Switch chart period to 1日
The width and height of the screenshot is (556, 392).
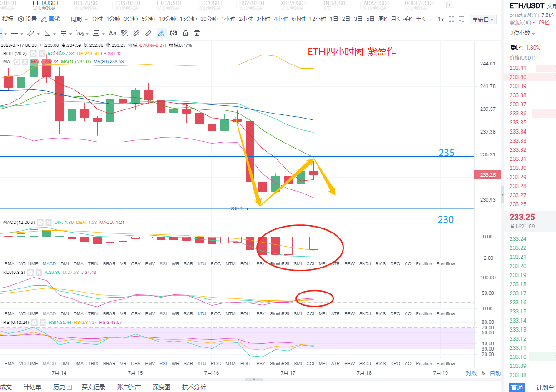pyautogui.click(x=334, y=19)
